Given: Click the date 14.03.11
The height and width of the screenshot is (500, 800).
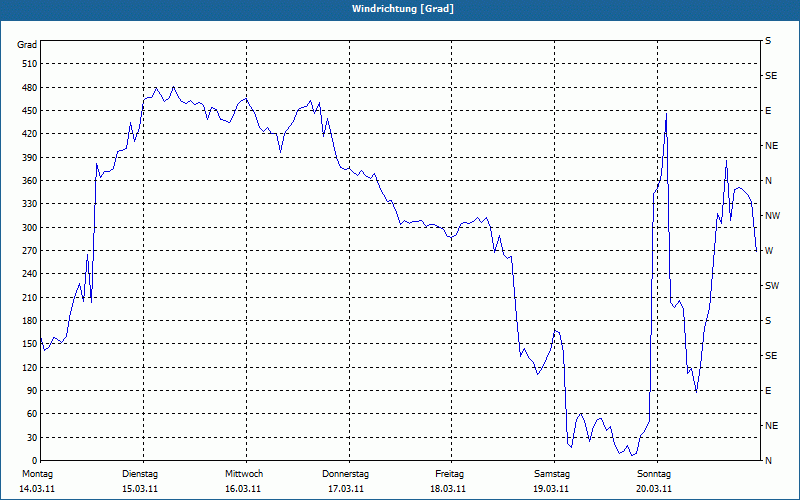Looking at the screenshot, I should coord(37,489).
